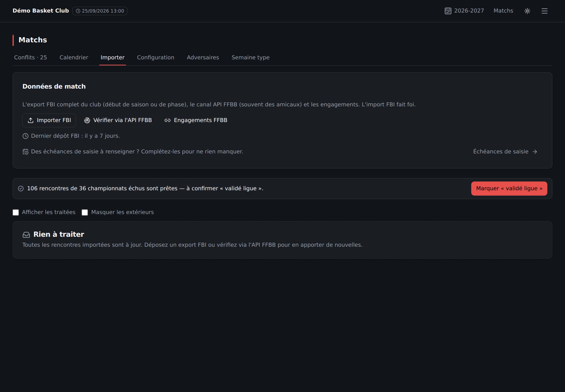Tick Masquer les extérieurs checkbox
The image size is (565, 392).
[x=85, y=212]
